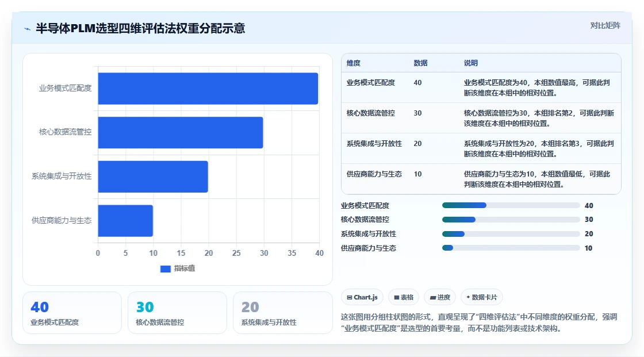Viewport: 644px width, 357px height.
Task: Click the 表格 tag
Action: [x=403, y=297]
